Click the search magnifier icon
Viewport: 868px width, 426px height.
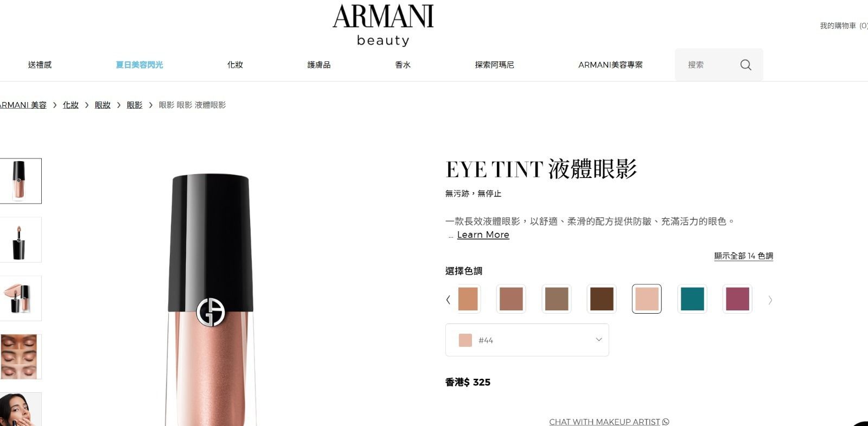pyautogui.click(x=746, y=65)
